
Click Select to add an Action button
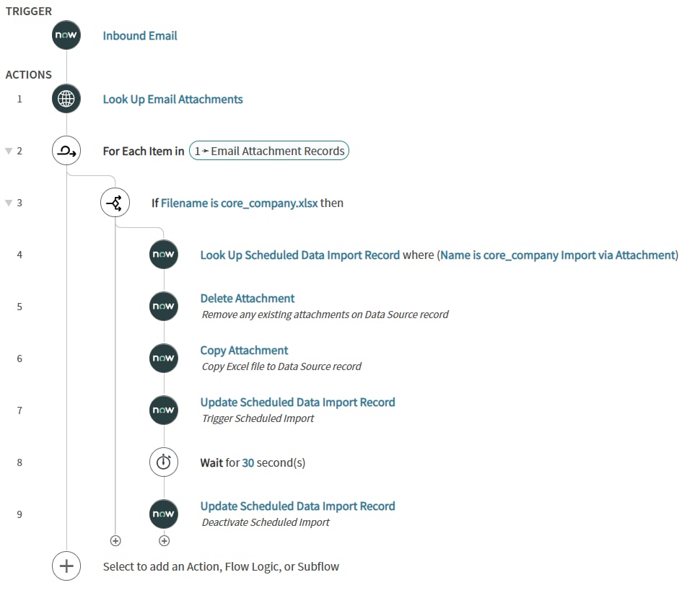[66, 566]
